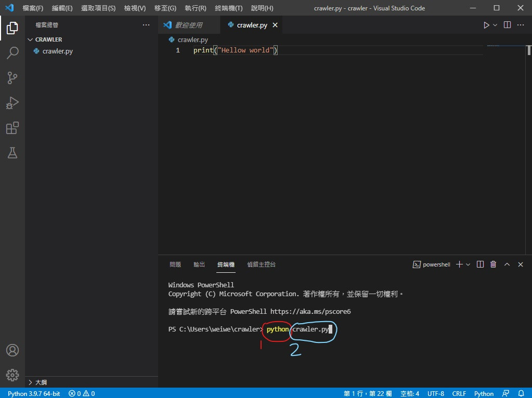Click the editor vertical scrollbar

pos(529,50)
